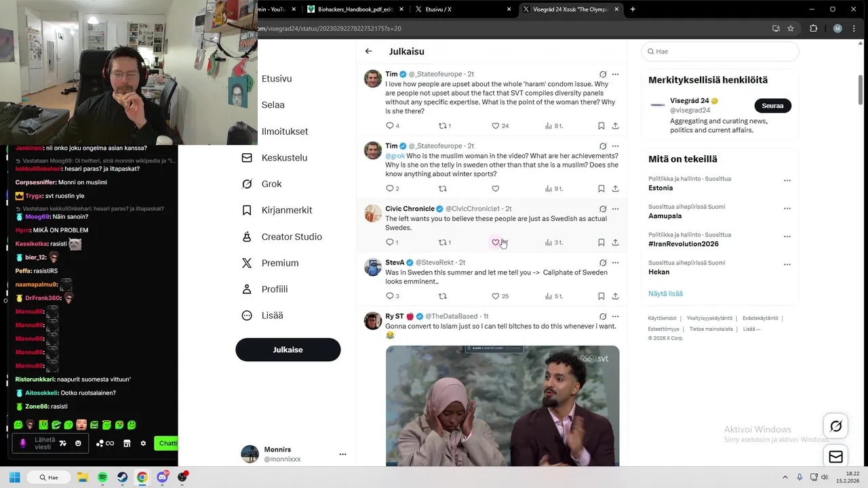The height and width of the screenshot is (488, 868).
Task: Click the X search field Hae
Action: [720, 52]
